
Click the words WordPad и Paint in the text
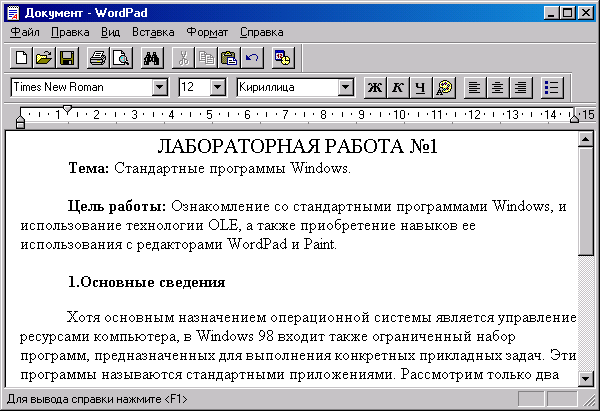click(x=282, y=244)
